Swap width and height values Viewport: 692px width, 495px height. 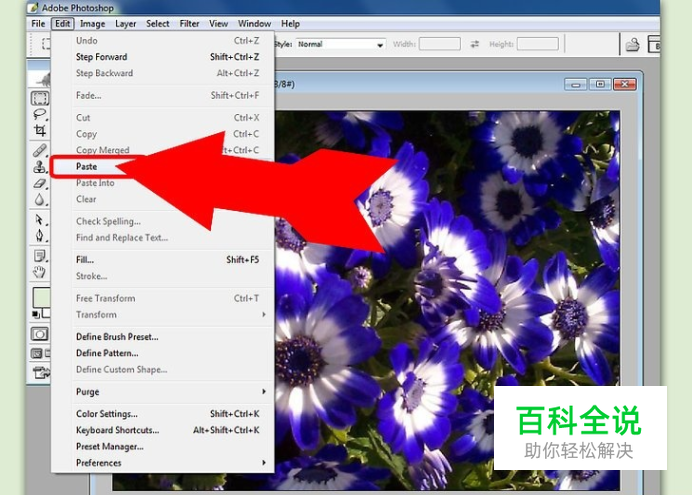point(474,44)
